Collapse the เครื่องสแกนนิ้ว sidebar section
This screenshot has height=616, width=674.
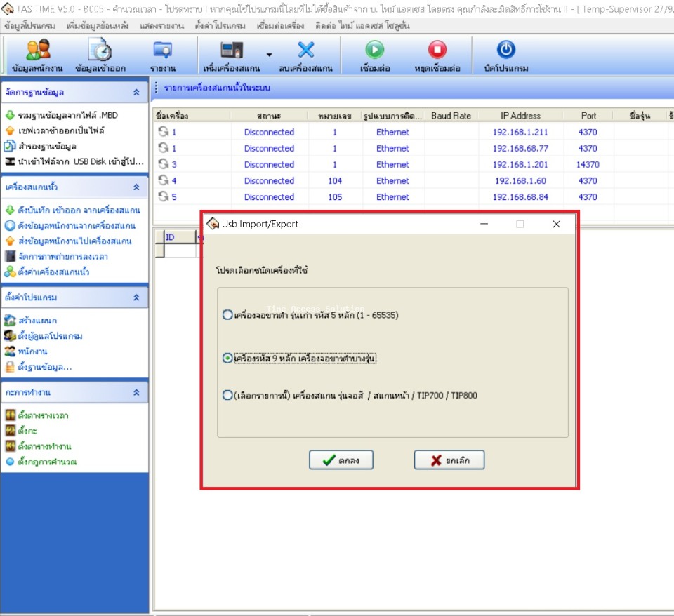[136, 187]
